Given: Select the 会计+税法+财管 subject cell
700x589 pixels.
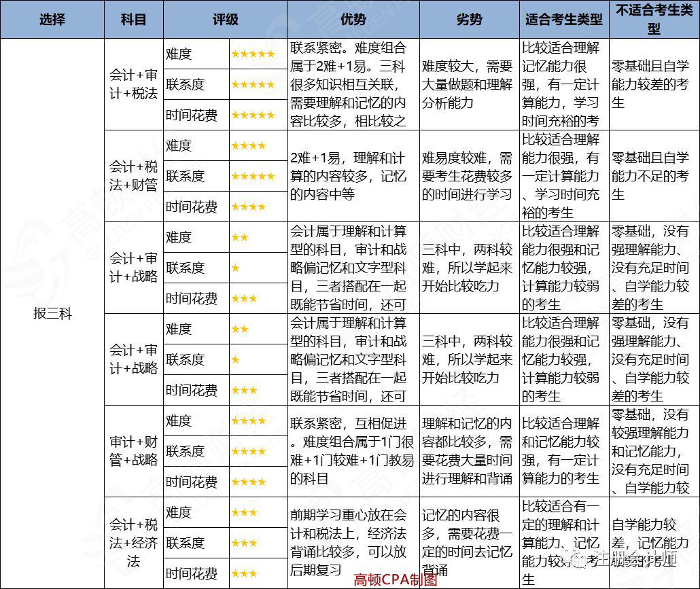Looking at the screenshot, I should (x=133, y=176).
